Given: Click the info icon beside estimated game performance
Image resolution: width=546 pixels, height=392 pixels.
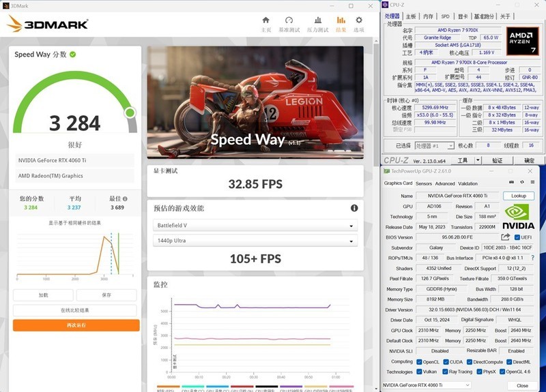Looking at the screenshot, I should (x=354, y=208).
